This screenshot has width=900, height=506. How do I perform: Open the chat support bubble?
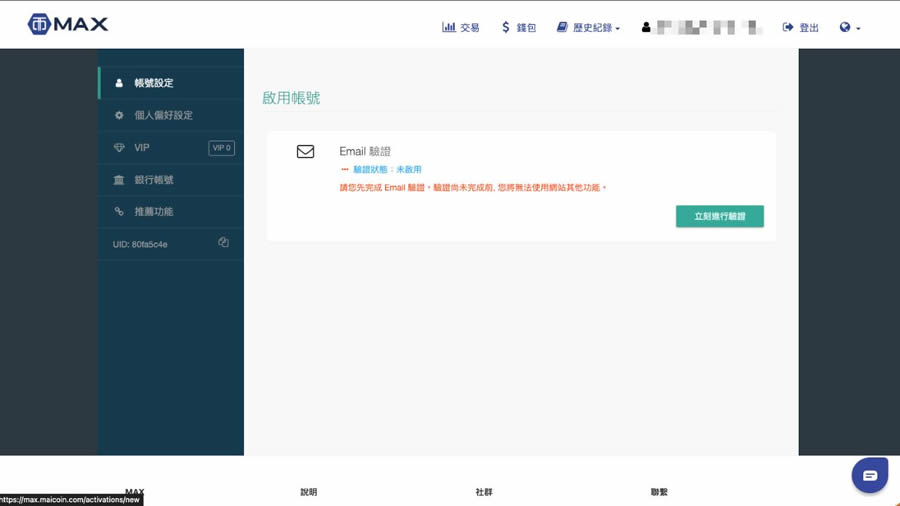(x=869, y=475)
